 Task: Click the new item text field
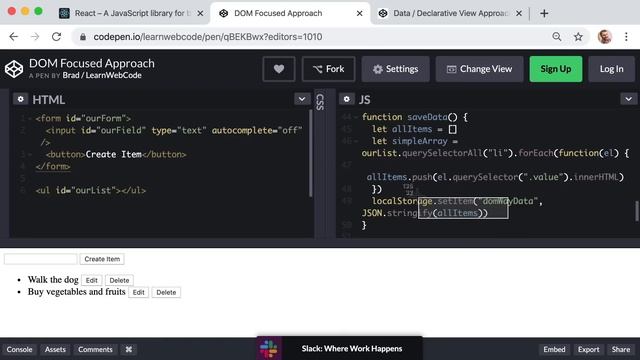pyautogui.click(x=40, y=259)
